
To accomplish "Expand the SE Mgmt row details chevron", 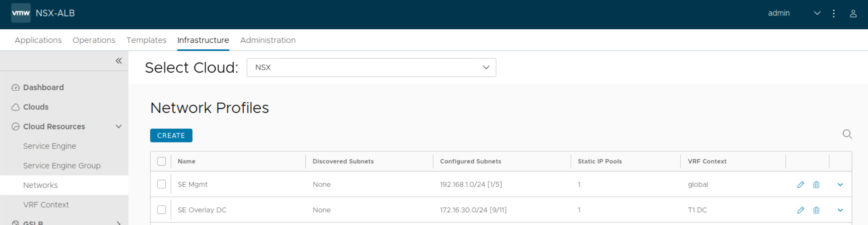I will (840, 185).
